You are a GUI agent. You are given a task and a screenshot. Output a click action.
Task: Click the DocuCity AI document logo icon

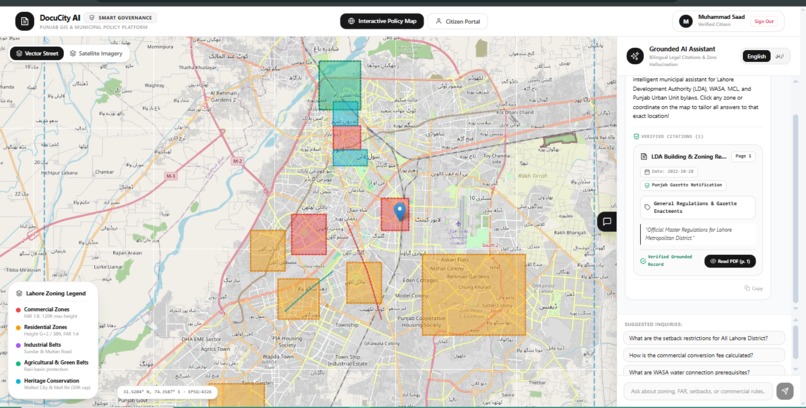pos(24,21)
